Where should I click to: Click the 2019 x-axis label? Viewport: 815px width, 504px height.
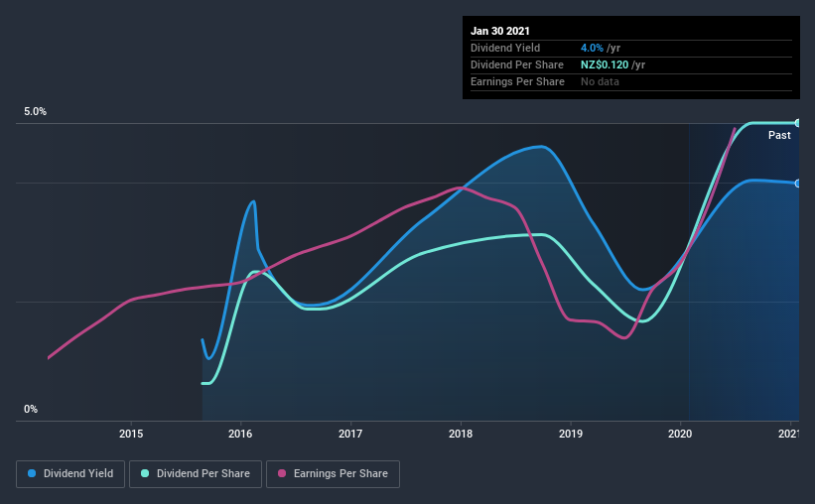point(571,434)
